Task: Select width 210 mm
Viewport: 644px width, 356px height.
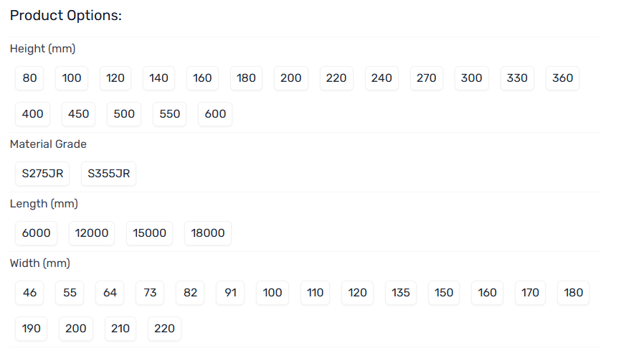Action: [120, 329]
